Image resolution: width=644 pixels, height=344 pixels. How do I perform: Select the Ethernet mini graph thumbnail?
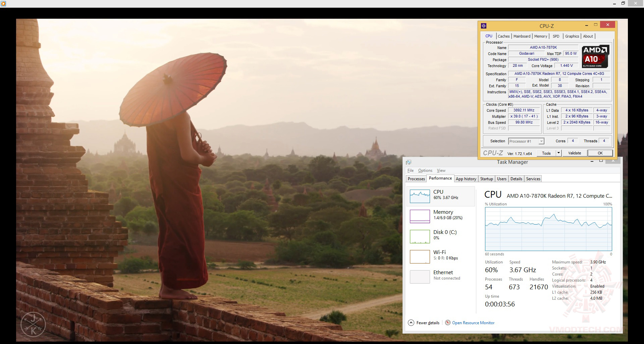[420, 277]
